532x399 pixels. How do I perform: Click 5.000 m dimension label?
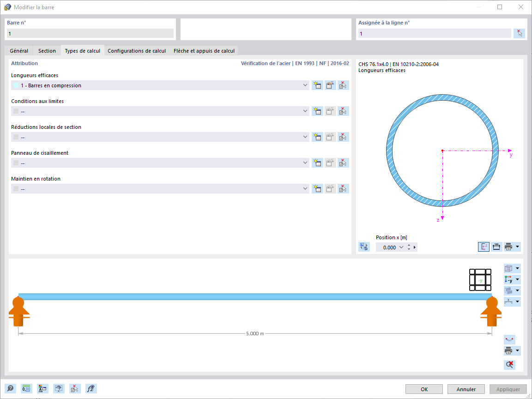pyautogui.click(x=255, y=333)
